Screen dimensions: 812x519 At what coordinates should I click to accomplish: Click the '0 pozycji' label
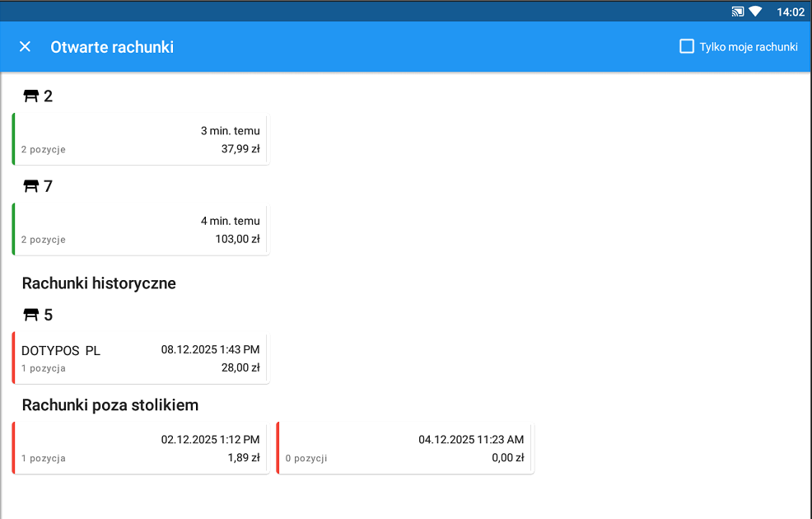tap(306, 459)
